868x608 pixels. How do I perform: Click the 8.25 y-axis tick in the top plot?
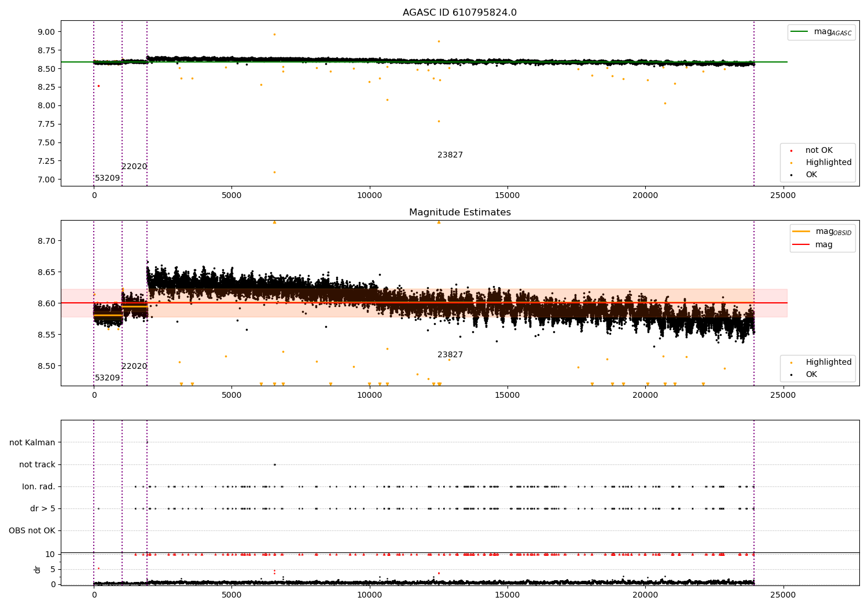(x=46, y=87)
